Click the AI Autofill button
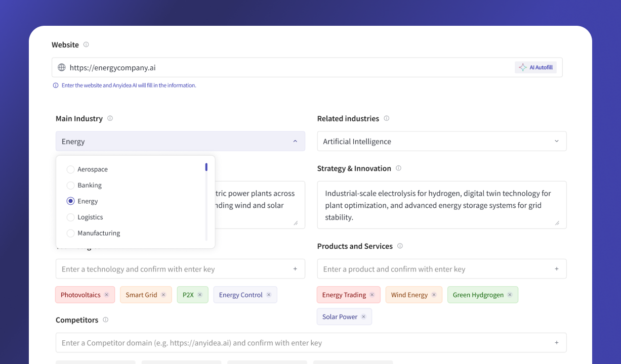Viewport: 621px width, 364px height. click(x=535, y=67)
